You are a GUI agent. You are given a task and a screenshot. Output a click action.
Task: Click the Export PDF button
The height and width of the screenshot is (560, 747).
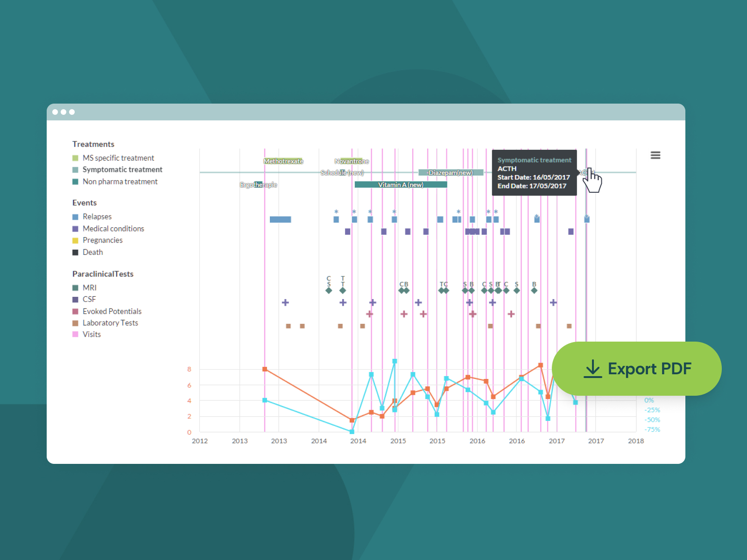[x=637, y=369]
